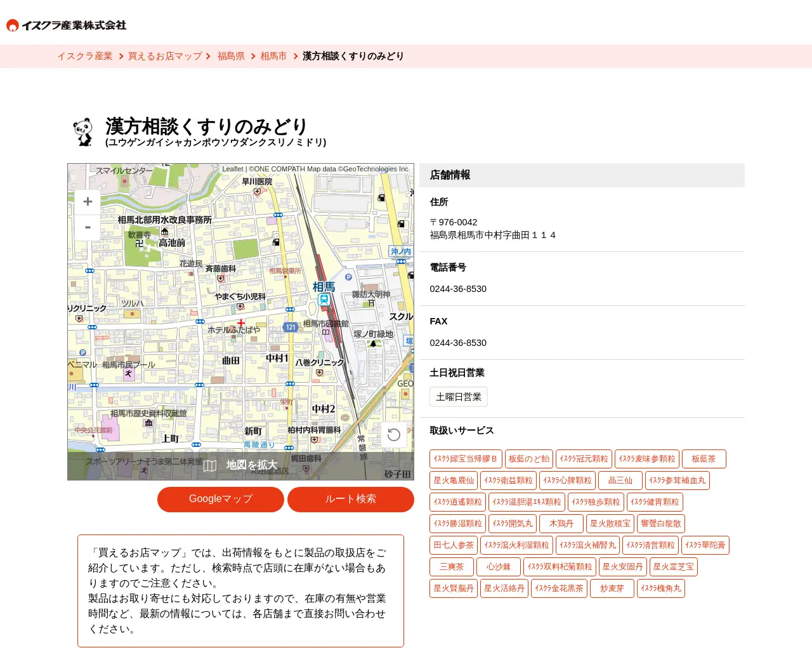Select 晶三仙 product tag
This screenshot has width=812, height=650.
[x=620, y=481]
